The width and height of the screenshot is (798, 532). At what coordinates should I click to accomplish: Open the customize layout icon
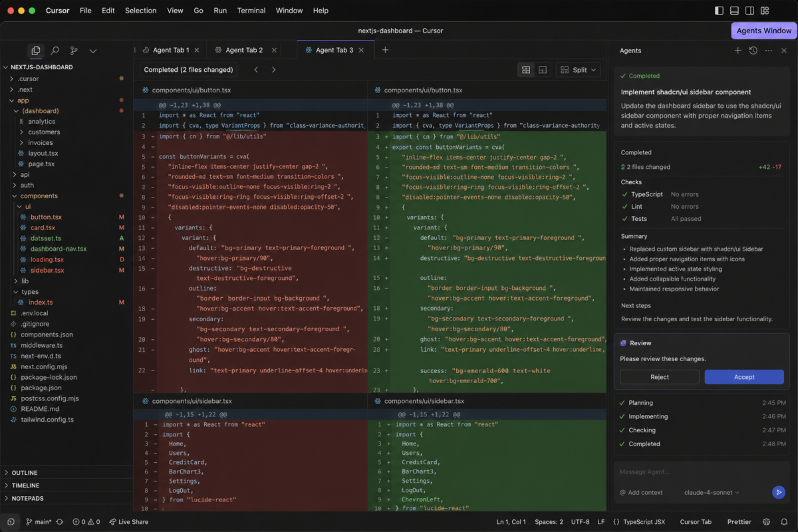coord(765,11)
